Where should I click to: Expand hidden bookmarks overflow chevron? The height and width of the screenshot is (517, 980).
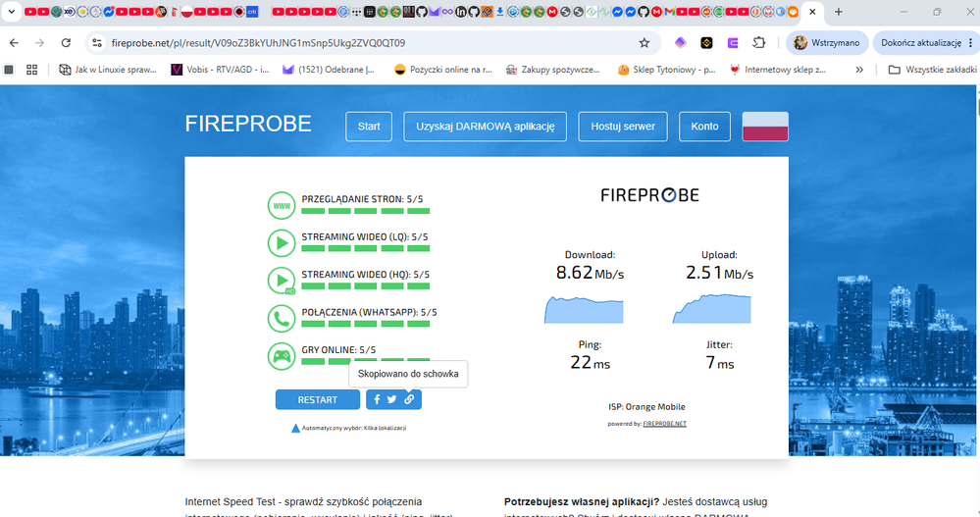pyautogui.click(x=859, y=70)
